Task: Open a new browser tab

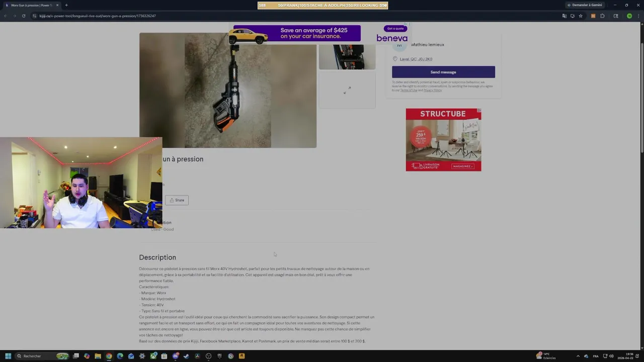Action: tap(66, 5)
